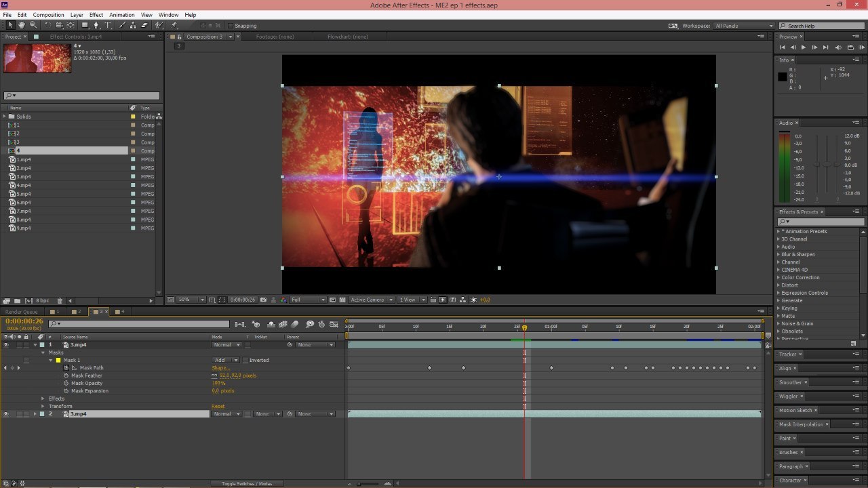Open the 1 View layout dropdown
The height and width of the screenshot is (488, 868).
412,300
